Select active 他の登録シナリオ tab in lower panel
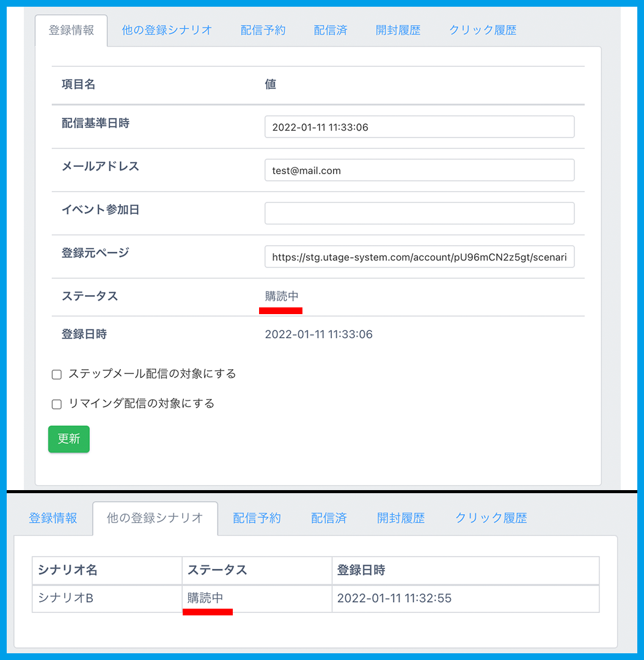 point(155,518)
